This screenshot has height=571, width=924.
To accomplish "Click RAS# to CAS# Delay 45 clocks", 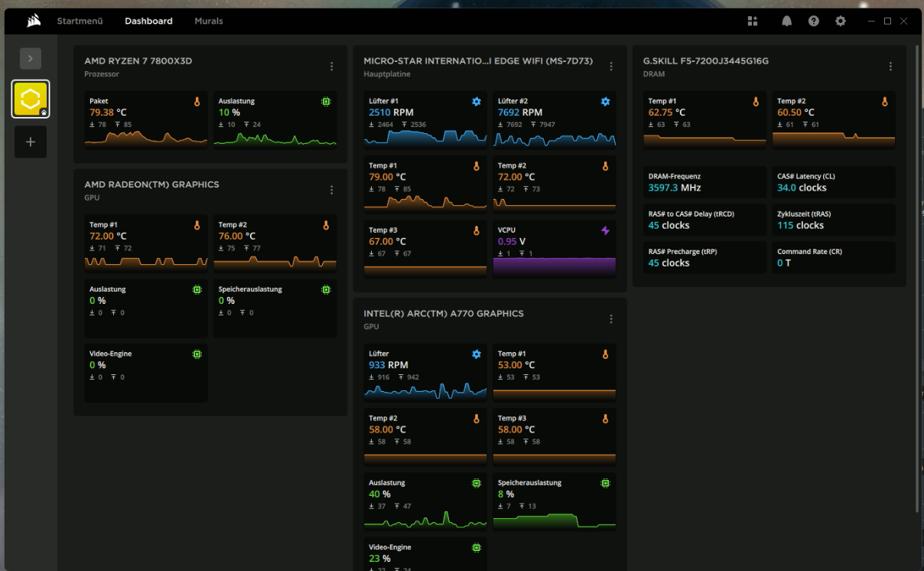I will coord(669,225).
